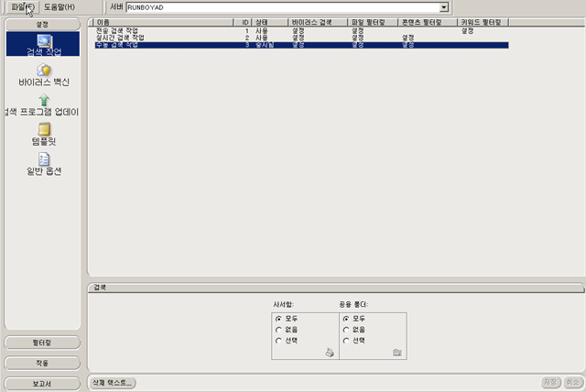Switch to the 필터링 panel tab
The width and height of the screenshot is (586, 392).
tap(42, 343)
